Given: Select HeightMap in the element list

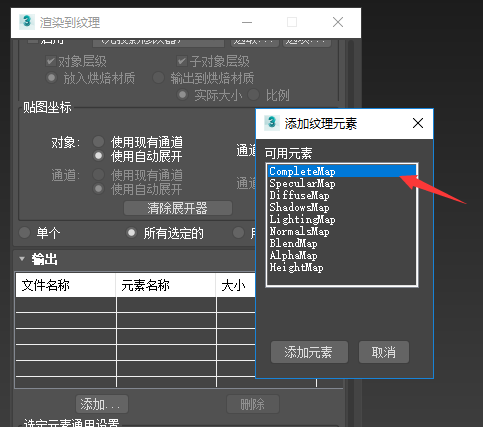Looking at the screenshot, I should pyautogui.click(x=342, y=267).
